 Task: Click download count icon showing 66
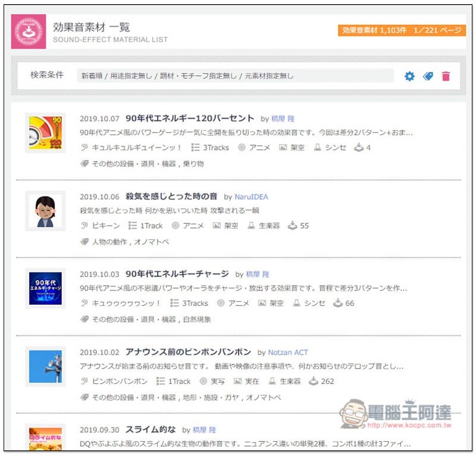point(337,303)
